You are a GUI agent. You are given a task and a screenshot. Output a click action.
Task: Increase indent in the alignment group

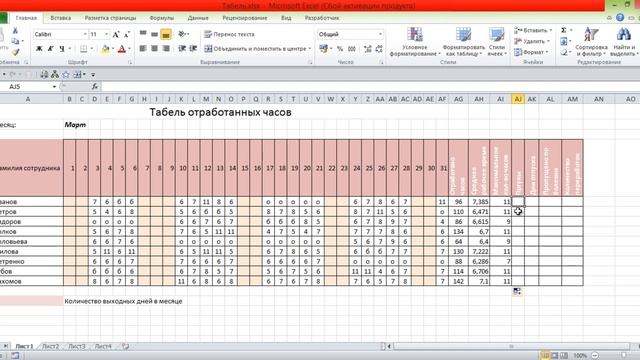point(193,49)
